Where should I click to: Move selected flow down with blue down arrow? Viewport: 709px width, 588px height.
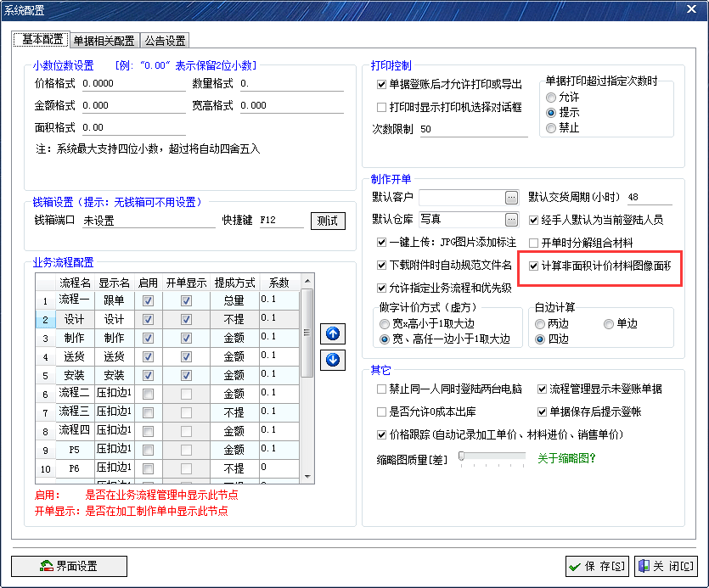pos(332,358)
